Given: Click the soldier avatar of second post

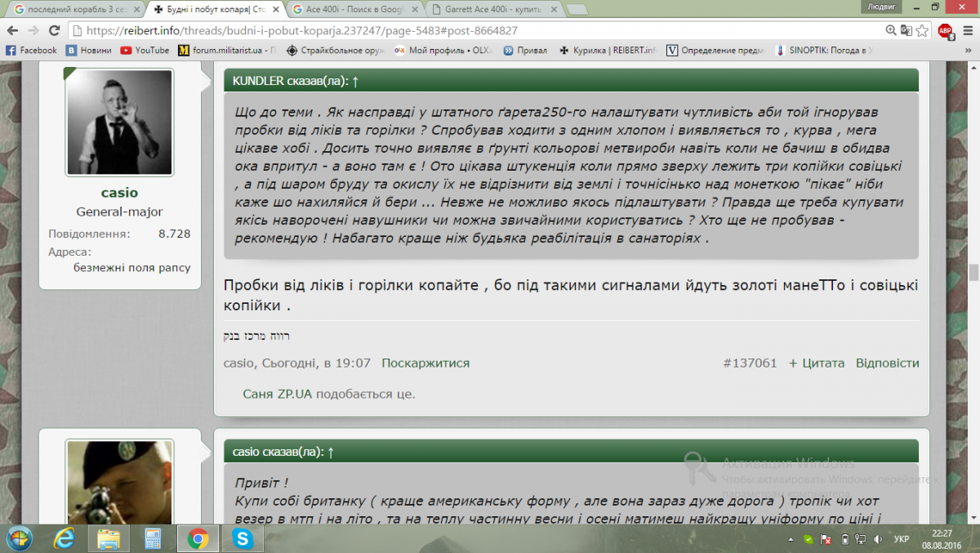Looking at the screenshot, I should (x=119, y=484).
